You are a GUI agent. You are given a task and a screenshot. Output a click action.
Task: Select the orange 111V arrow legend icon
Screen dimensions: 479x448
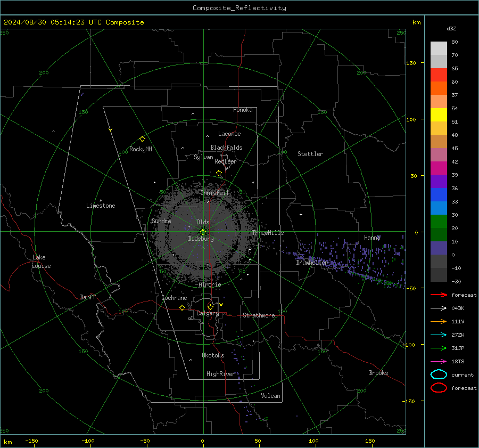pos(439,321)
